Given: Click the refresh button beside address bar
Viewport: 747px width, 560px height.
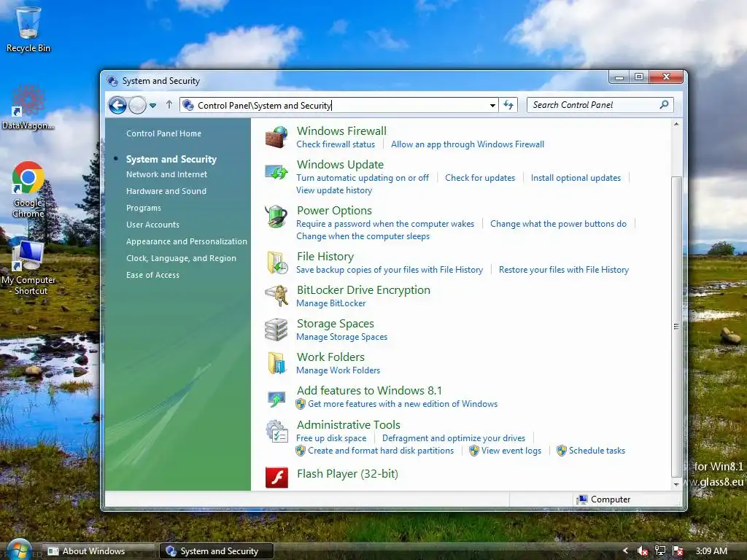Looking at the screenshot, I should click(x=508, y=105).
